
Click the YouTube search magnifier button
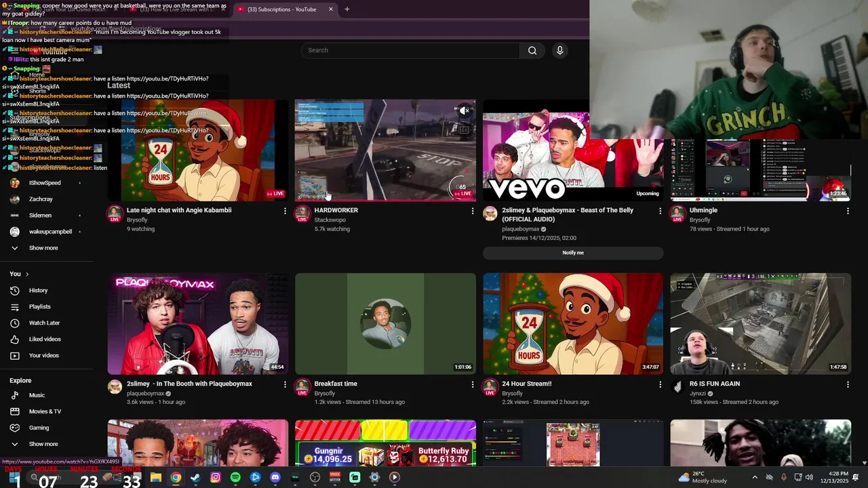tap(532, 50)
